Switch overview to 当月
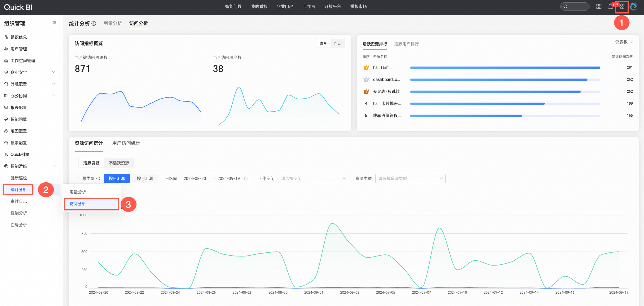 (323, 43)
